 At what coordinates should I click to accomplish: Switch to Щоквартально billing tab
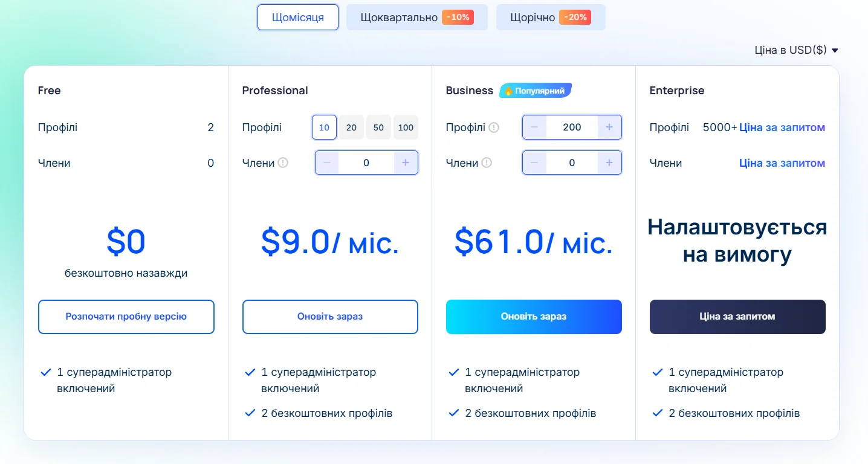click(417, 17)
